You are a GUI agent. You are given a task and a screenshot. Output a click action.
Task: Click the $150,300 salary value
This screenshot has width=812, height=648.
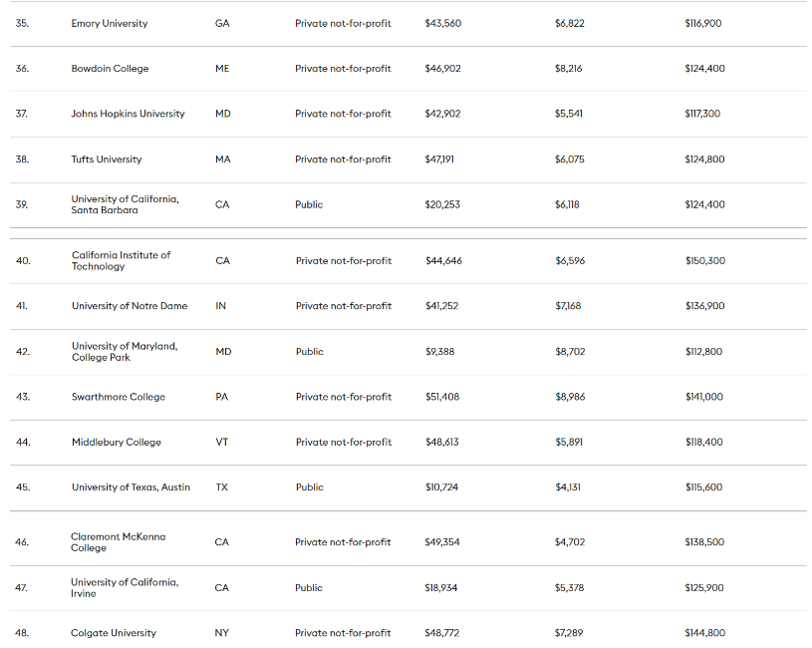pyautogui.click(x=704, y=261)
